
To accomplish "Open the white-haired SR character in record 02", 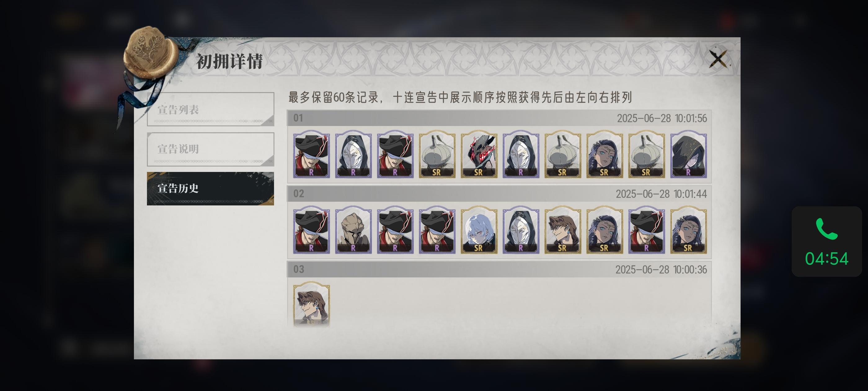I will click(x=479, y=230).
